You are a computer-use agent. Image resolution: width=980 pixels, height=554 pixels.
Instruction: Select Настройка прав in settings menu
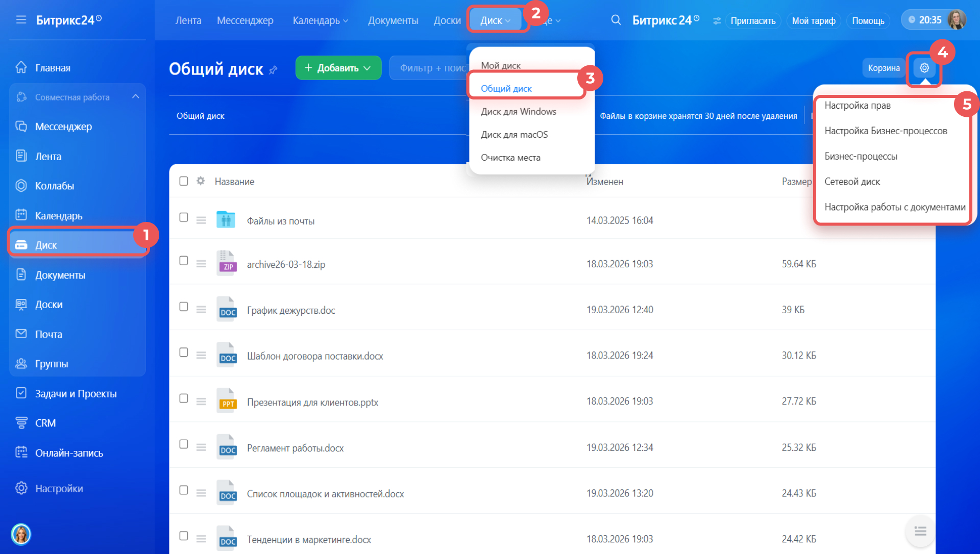coord(857,106)
